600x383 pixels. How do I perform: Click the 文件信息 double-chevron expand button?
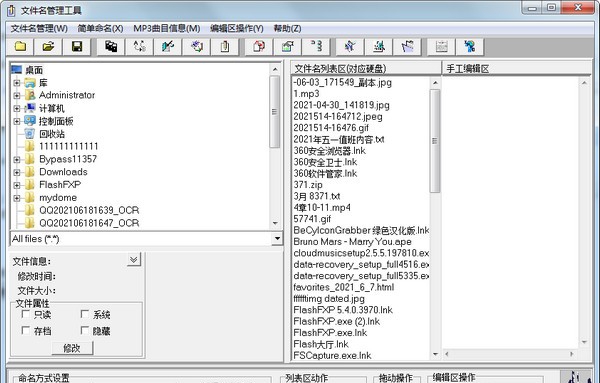pyautogui.click(x=134, y=260)
